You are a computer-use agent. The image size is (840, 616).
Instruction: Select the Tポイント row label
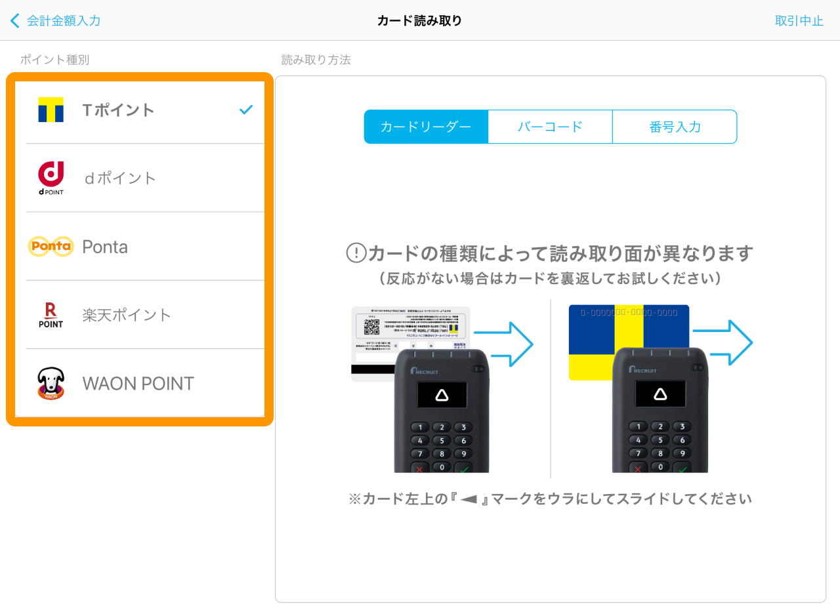119,110
